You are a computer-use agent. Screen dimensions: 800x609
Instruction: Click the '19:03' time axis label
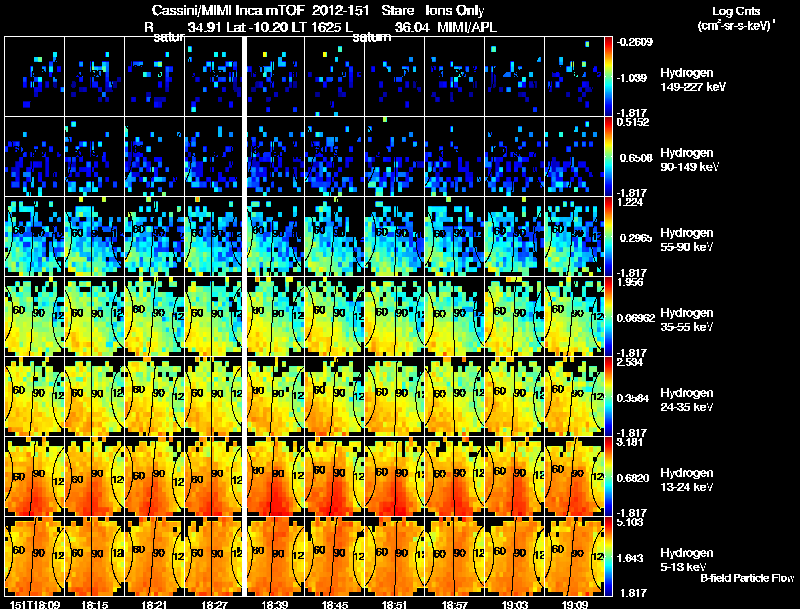(x=514, y=604)
